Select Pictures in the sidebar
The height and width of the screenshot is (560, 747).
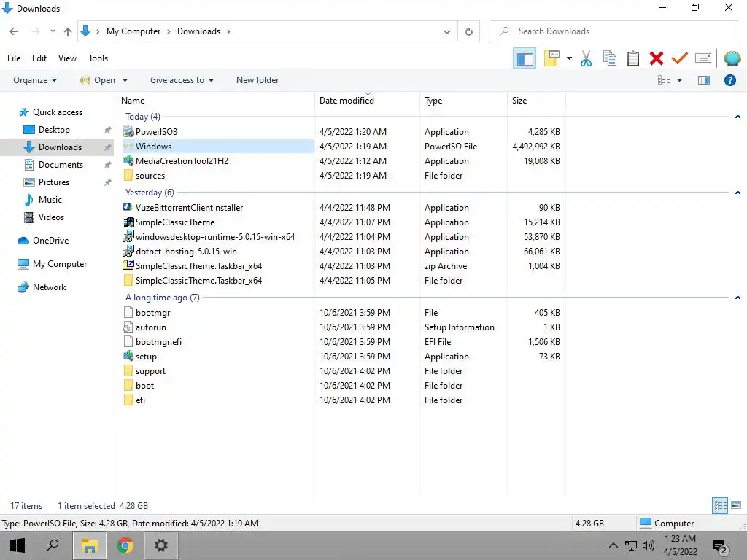pos(53,182)
